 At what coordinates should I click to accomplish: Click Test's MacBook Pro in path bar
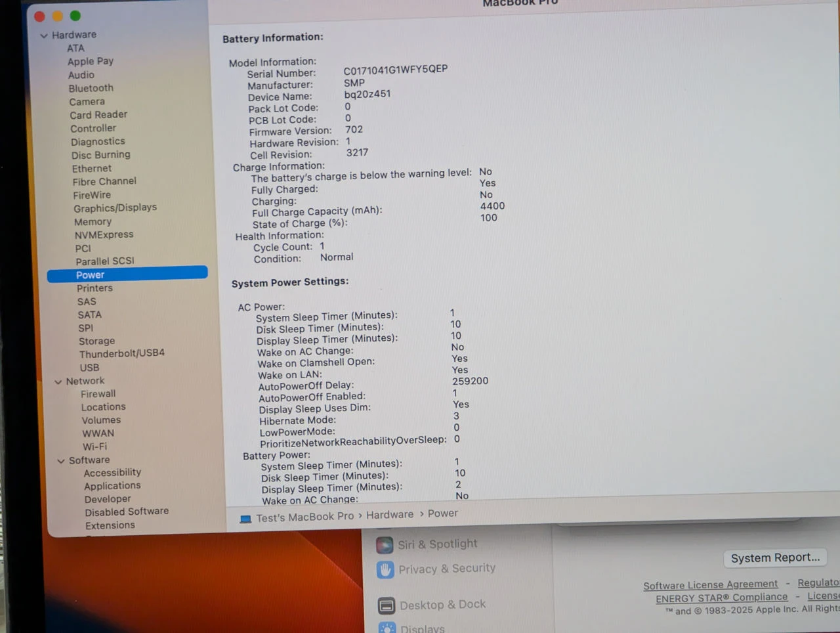point(304,517)
